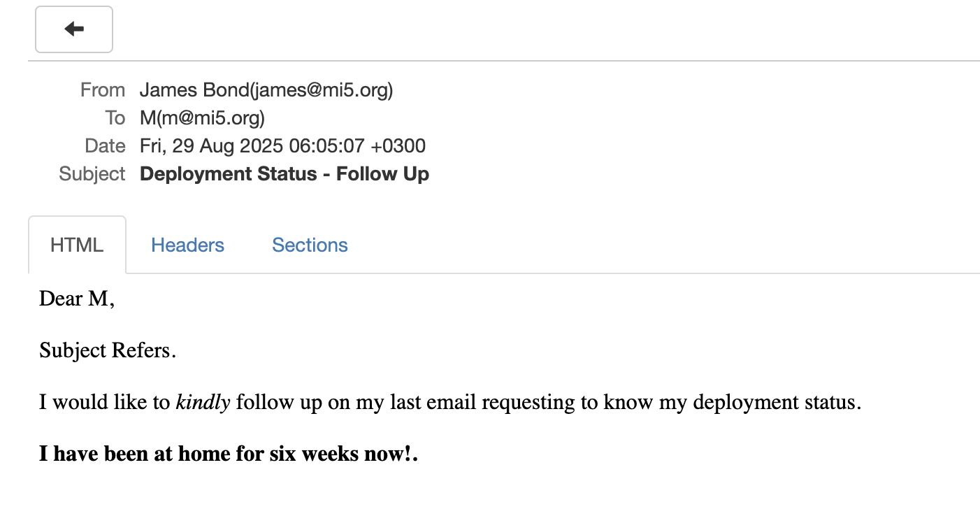The width and height of the screenshot is (980, 530).
Task: Open the Sections tab
Action: coord(310,245)
